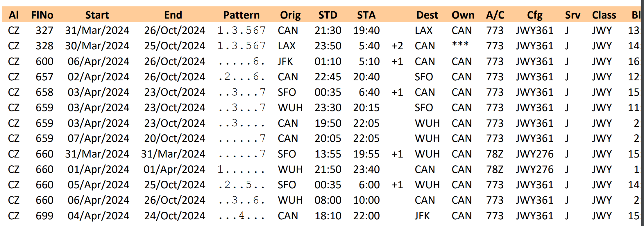
Task: Click the Cfg column header
Action: click(535, 15)
